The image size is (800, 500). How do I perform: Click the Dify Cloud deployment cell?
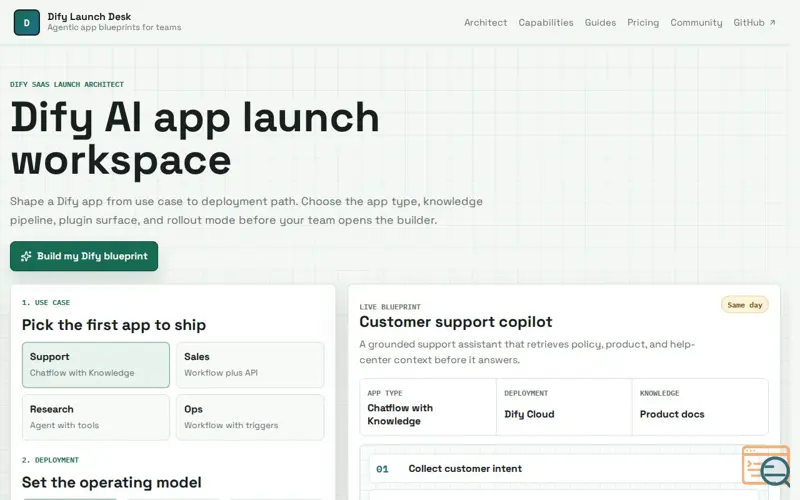pos(564,407)
